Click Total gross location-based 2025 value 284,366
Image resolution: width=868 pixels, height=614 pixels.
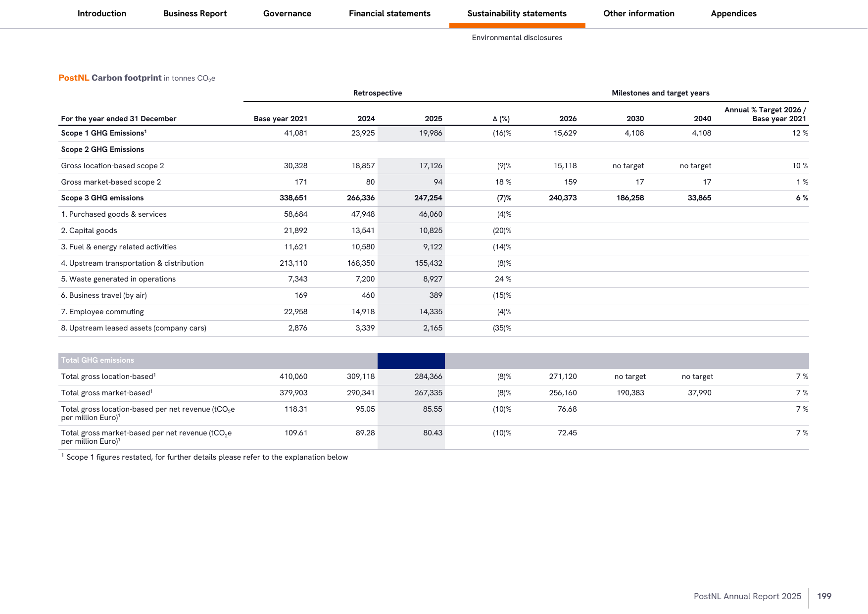pyautogui.click(x=428, y=377)
